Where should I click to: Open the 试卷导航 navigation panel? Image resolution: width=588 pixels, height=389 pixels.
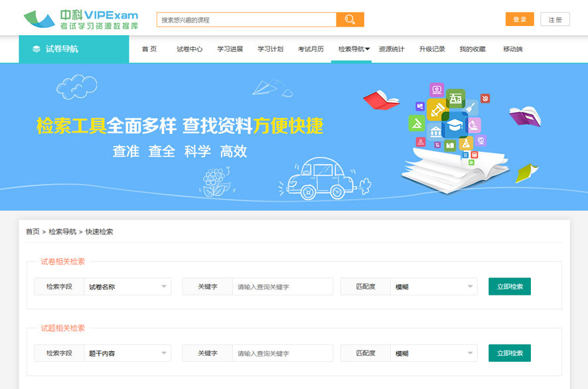(74, 48)
